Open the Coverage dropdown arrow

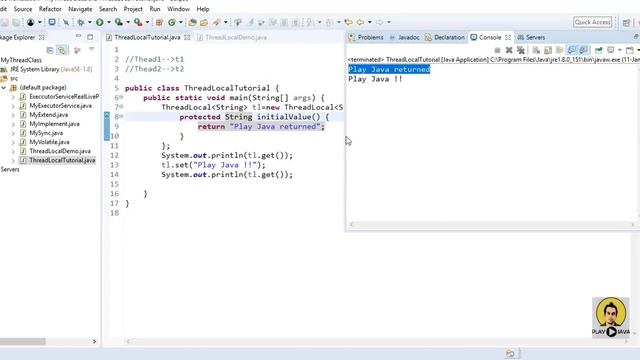coord(128,22)
